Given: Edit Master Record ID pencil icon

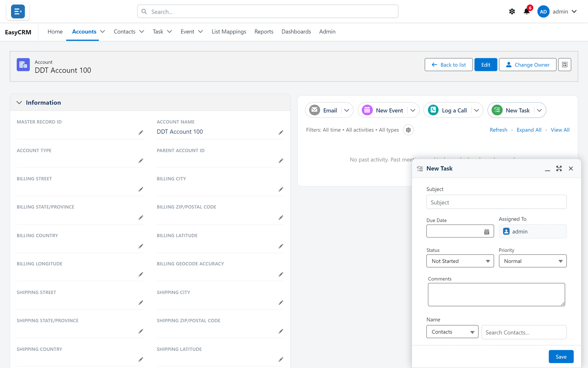Looking at the screenshot, I should click(141, 132).
